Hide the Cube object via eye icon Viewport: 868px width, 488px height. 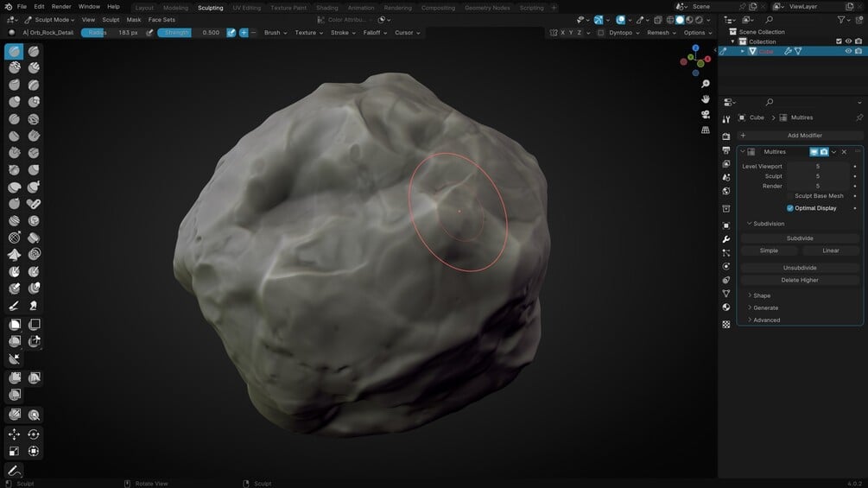point(847,51)
